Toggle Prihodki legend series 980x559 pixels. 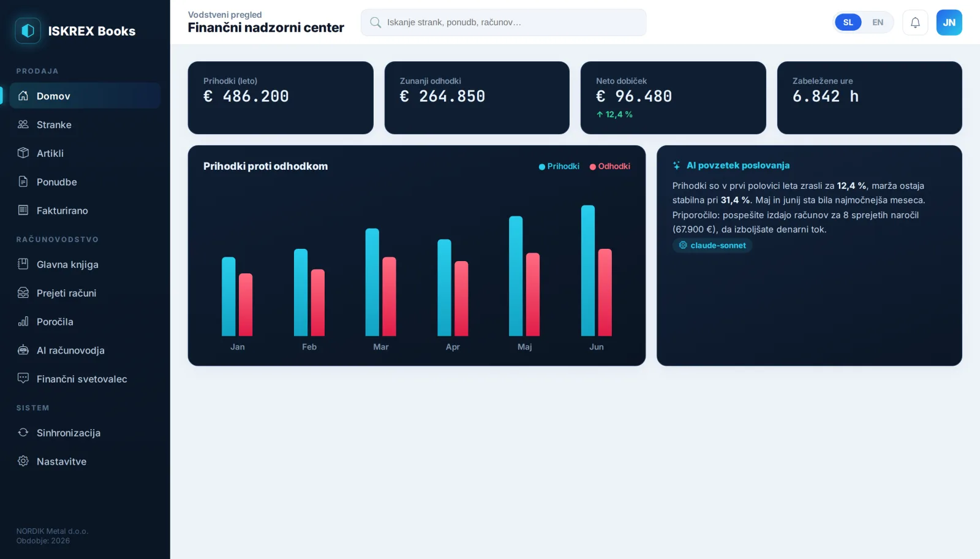point(559,166)
